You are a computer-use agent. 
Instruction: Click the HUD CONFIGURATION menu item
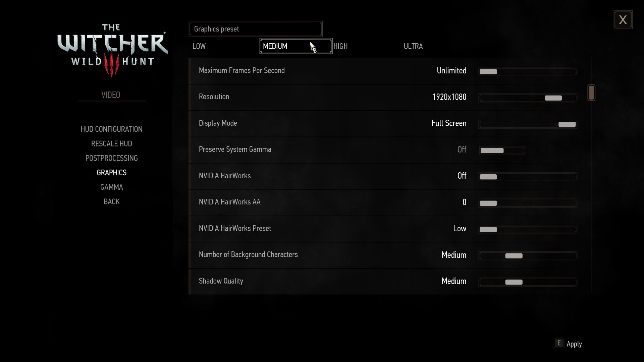[x=111, y=129]
